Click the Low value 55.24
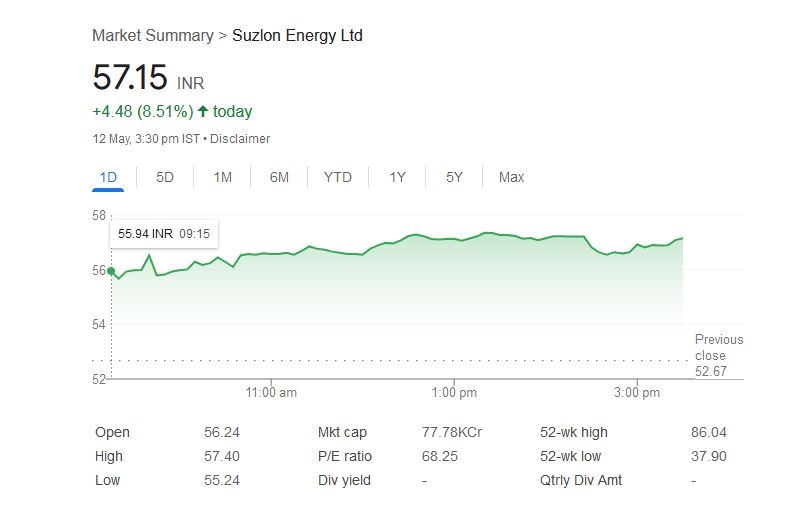 [222, 480]
